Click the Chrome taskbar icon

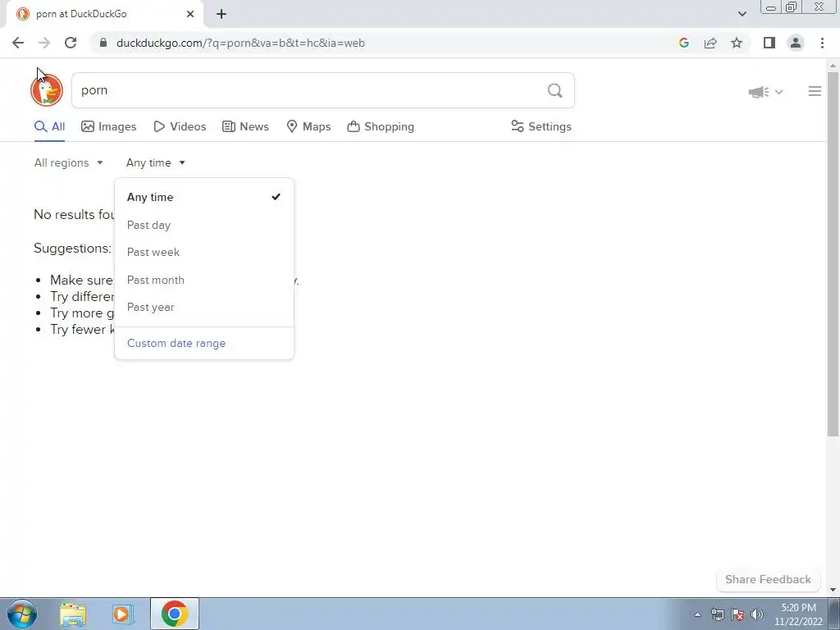(x=175, y=614)
